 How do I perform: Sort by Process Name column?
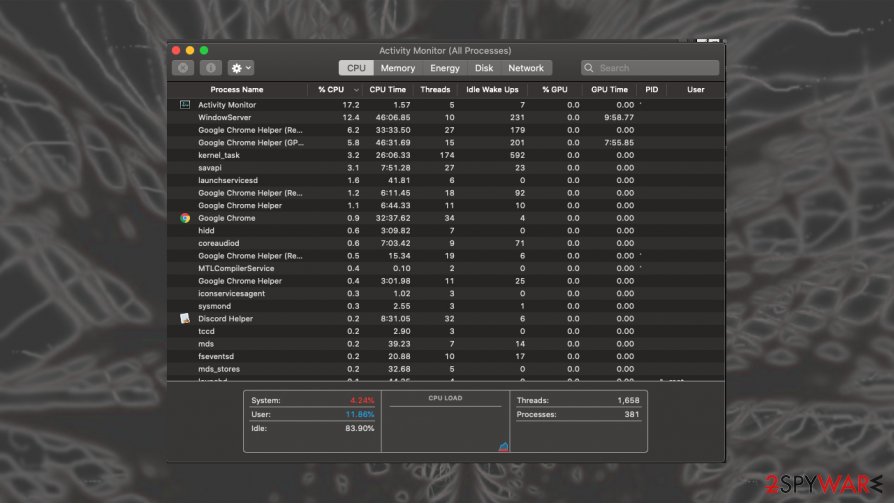pyautogui.click(x=237, y=90)
